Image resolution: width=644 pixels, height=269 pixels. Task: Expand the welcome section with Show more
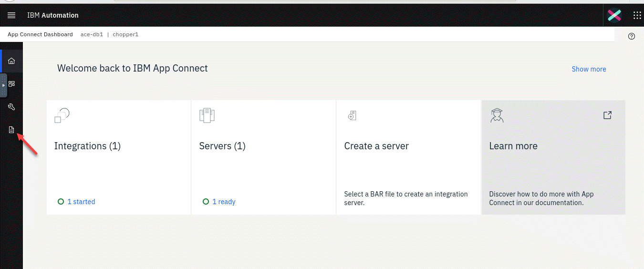pyautogui.click(x=589, y=69)
